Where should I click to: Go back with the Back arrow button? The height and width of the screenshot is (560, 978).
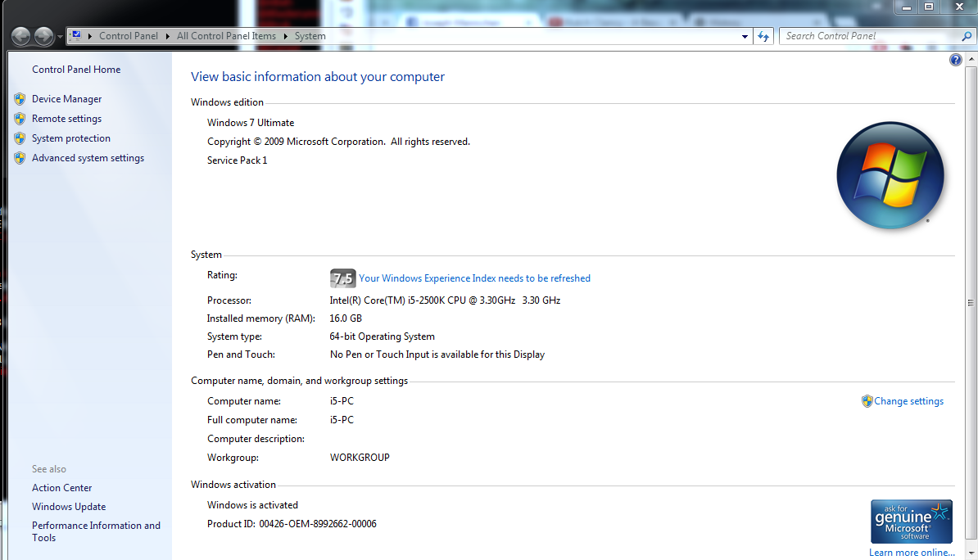[20, 36]
